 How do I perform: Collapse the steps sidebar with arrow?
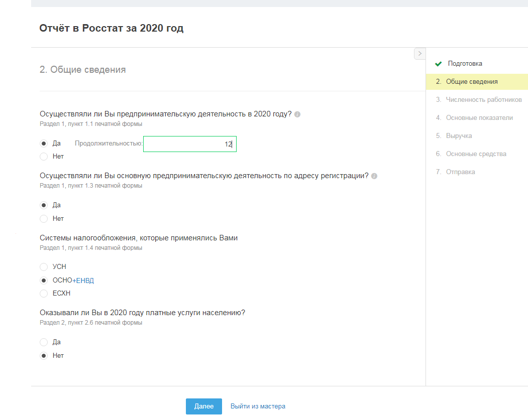coord(419,54)
